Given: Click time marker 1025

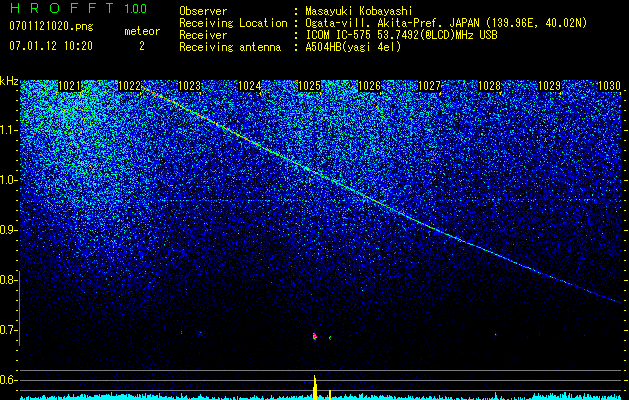Looking at the screenshot, I should point(310,86).
